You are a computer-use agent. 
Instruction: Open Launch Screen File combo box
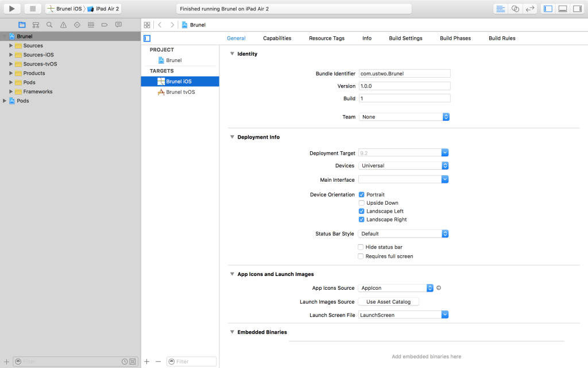click(x=404, y=315)
